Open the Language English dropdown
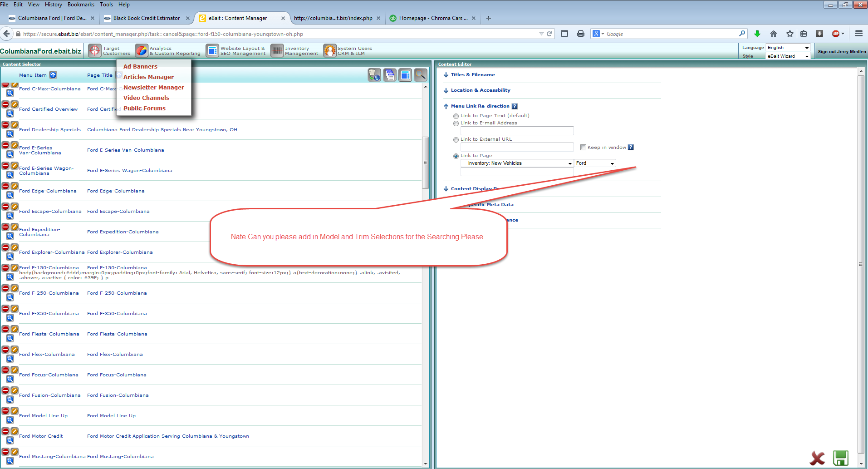Screen dimensions: 868x469 point(788,48)
